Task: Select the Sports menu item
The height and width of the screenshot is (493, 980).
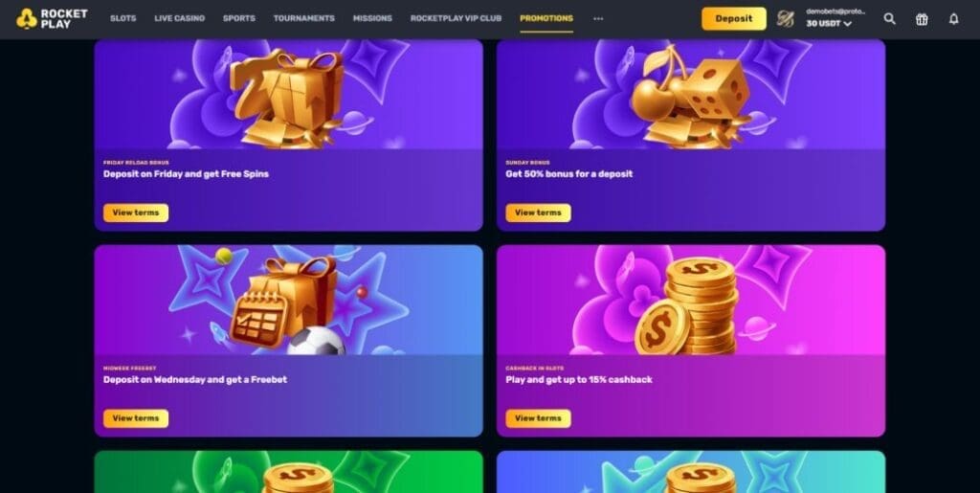Action: pos(238,19)
